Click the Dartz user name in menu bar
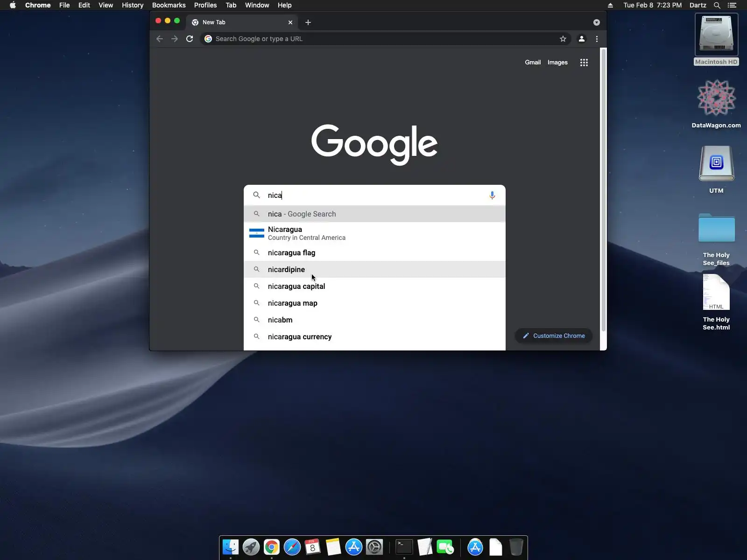The image size is (747, 560). click(698, 5)
